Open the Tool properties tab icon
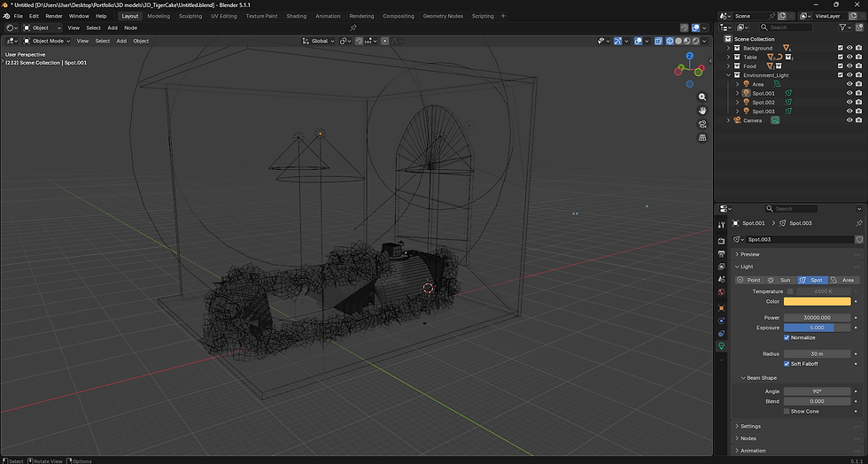Screen dimensions: 868x464 [x=721, y=225]
